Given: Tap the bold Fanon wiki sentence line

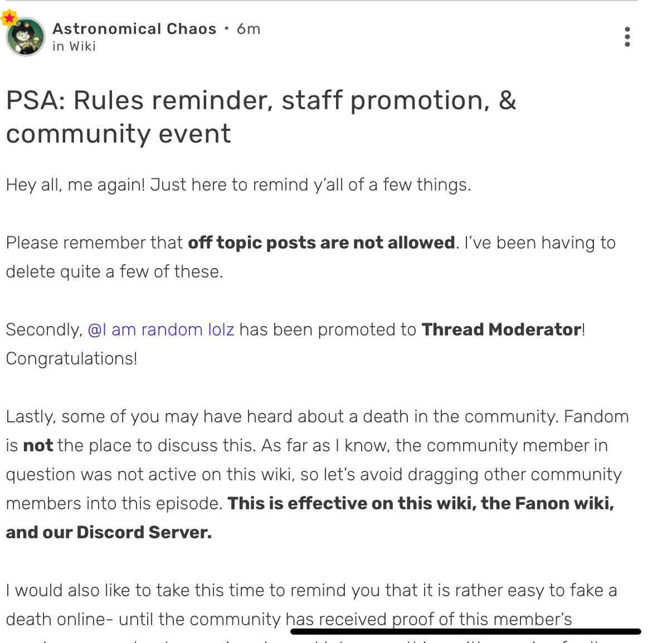Looking at the screenshot, I should (x=421, y=503).
